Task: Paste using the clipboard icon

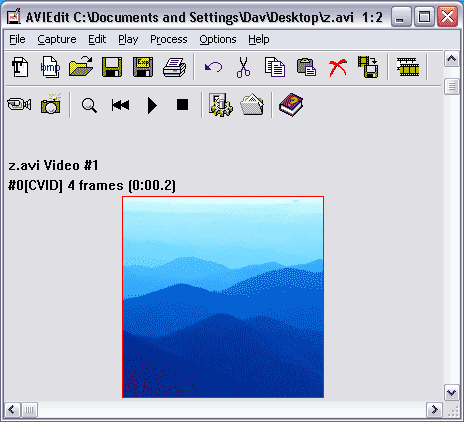Action: click(306, 67)
